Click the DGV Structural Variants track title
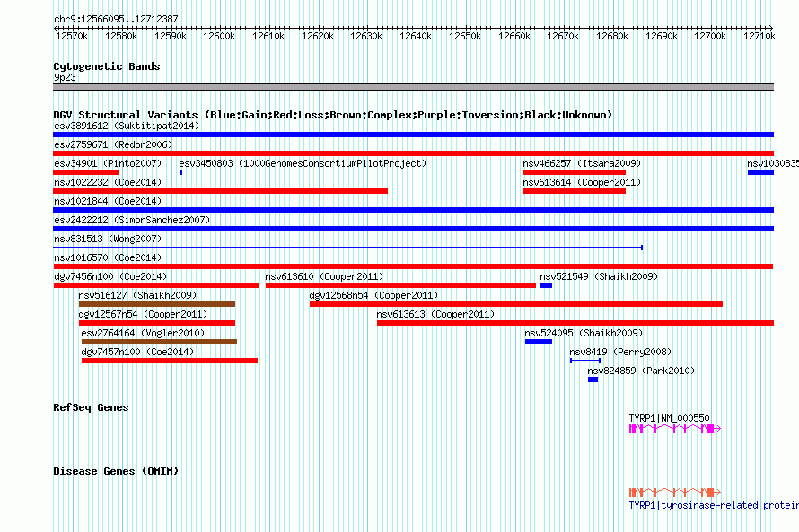Image resolution: width=799 pixels, height=532 pixels. tap(333, 115)
